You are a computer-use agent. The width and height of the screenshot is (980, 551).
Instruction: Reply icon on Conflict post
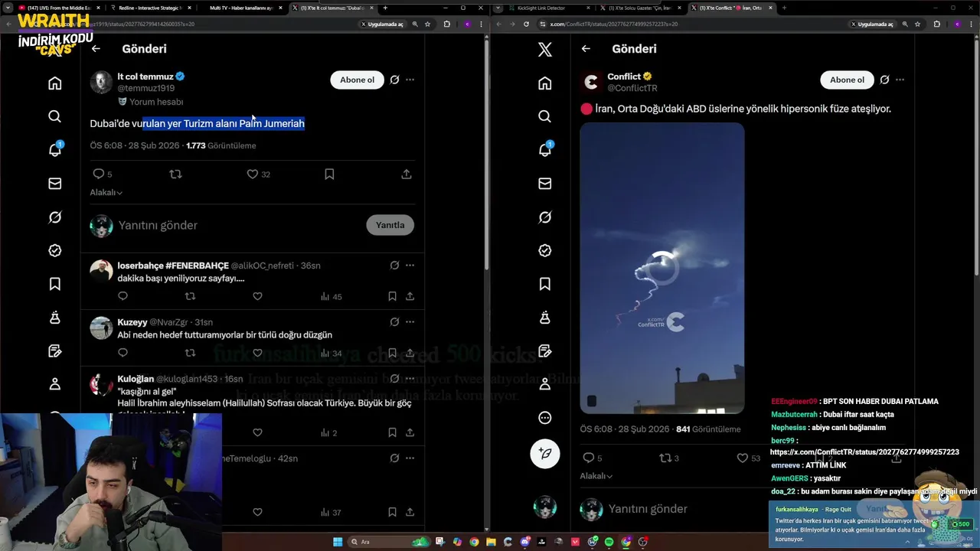click(x=588, y=458)
